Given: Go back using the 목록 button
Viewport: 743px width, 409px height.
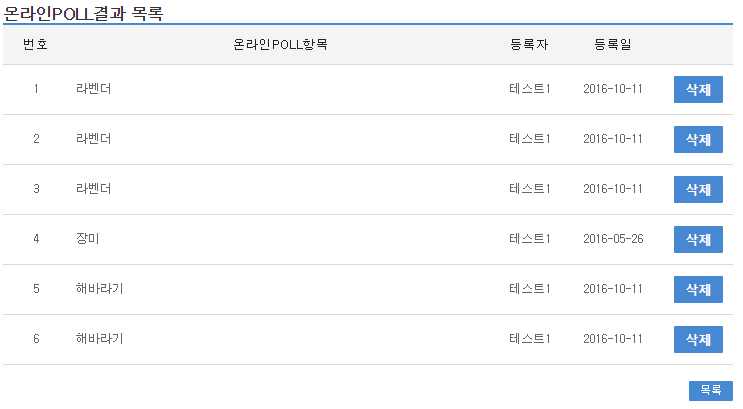Looking at the screenshot, I should tap(710, 390).
